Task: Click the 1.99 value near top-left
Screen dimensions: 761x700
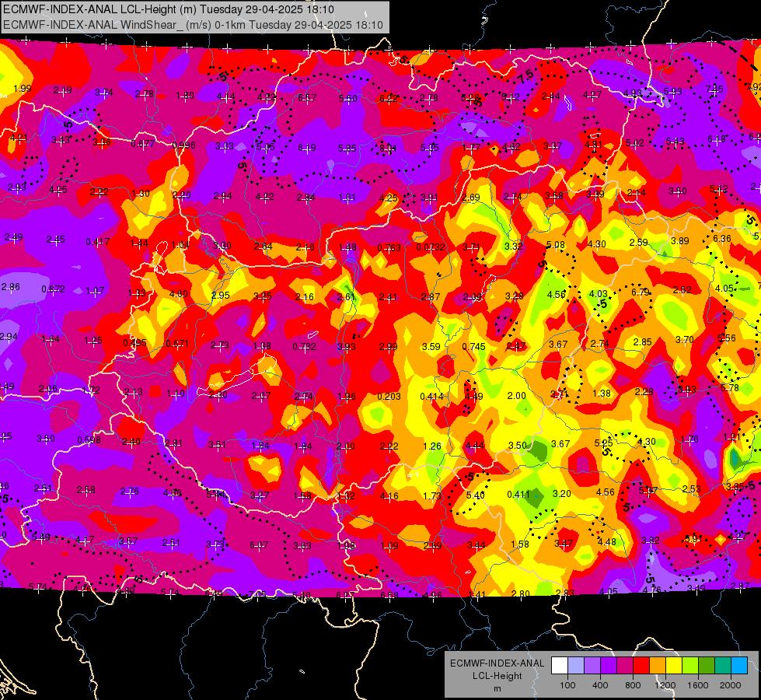Action: coord(23,89)
